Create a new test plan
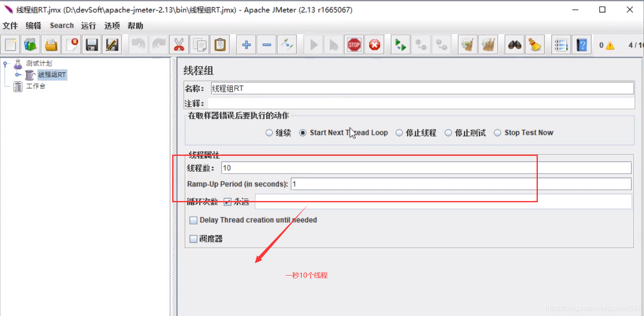This screenshot has width=644, height=316. point(10,44)
